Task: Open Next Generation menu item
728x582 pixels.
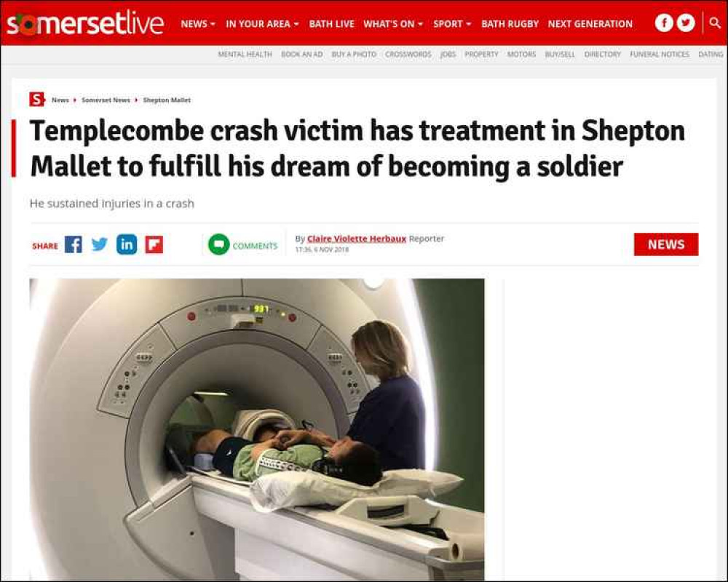Action: point(590,24)
